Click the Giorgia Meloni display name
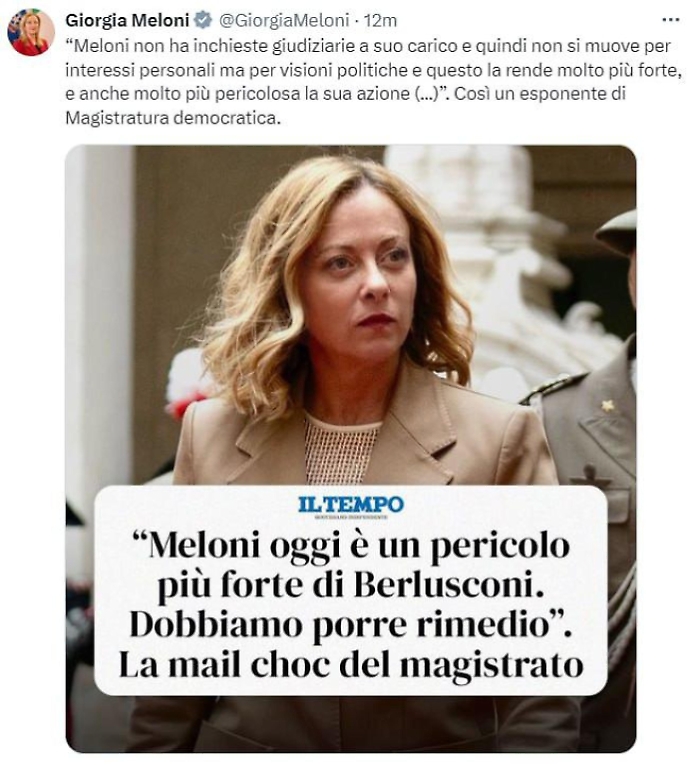This screenshot has width=700, height=765. (x=127, y=20)
